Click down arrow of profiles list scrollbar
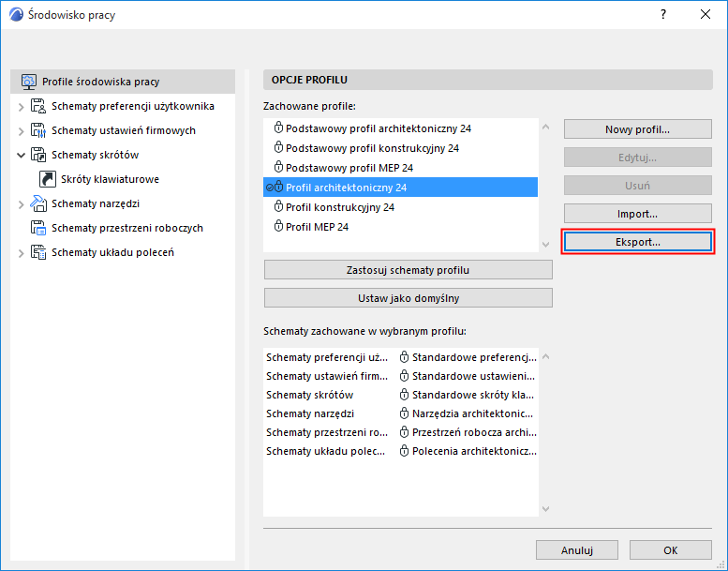 click(x=546, y=245)
